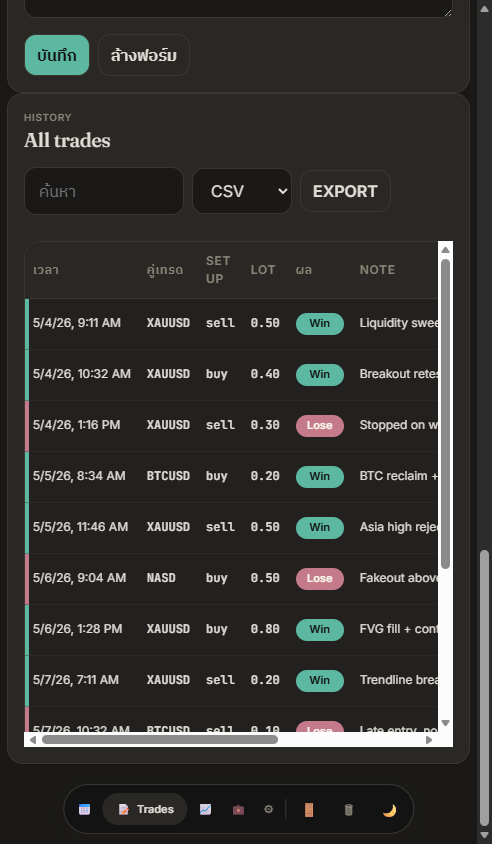Click the Win badge on 5/6/26, 1:28 PM row
This screenshot has width=492, height=844.
320,629
